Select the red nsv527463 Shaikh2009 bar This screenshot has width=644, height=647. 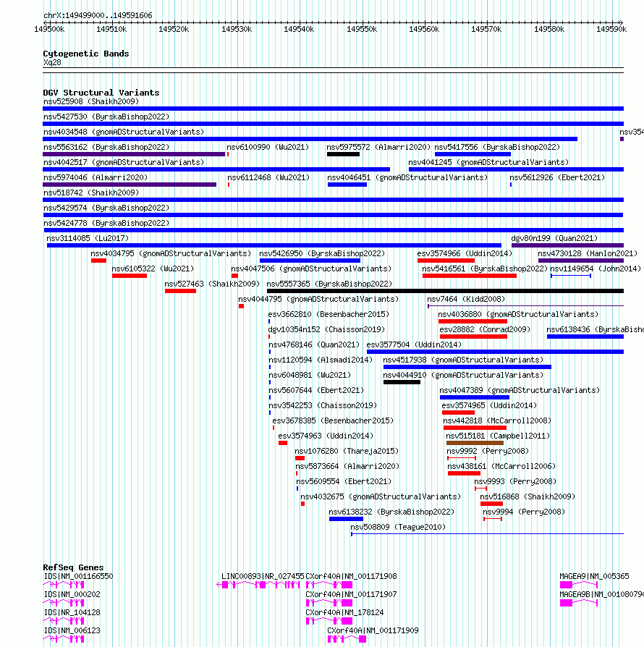pos(180,292)
